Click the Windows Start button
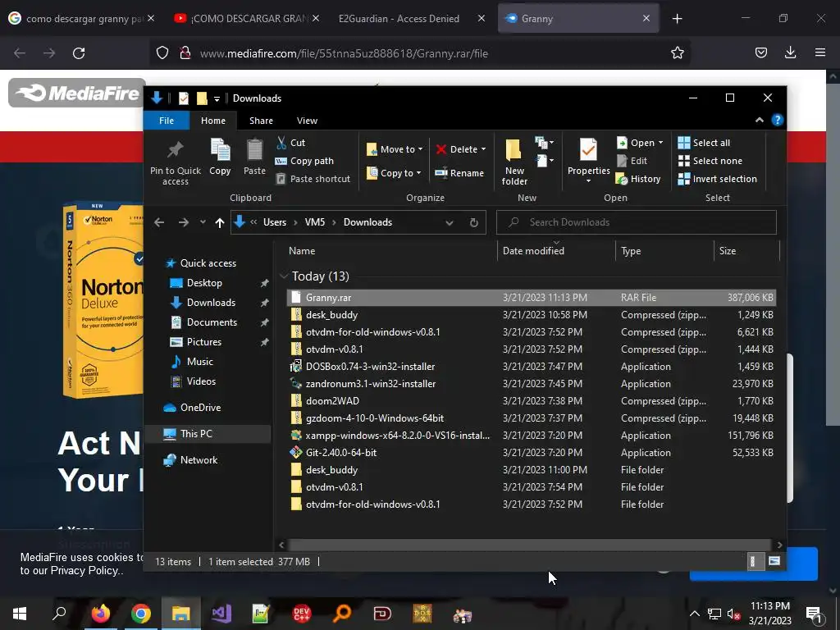The height and width of the screenshot is (630, 840). coord(20,614)
